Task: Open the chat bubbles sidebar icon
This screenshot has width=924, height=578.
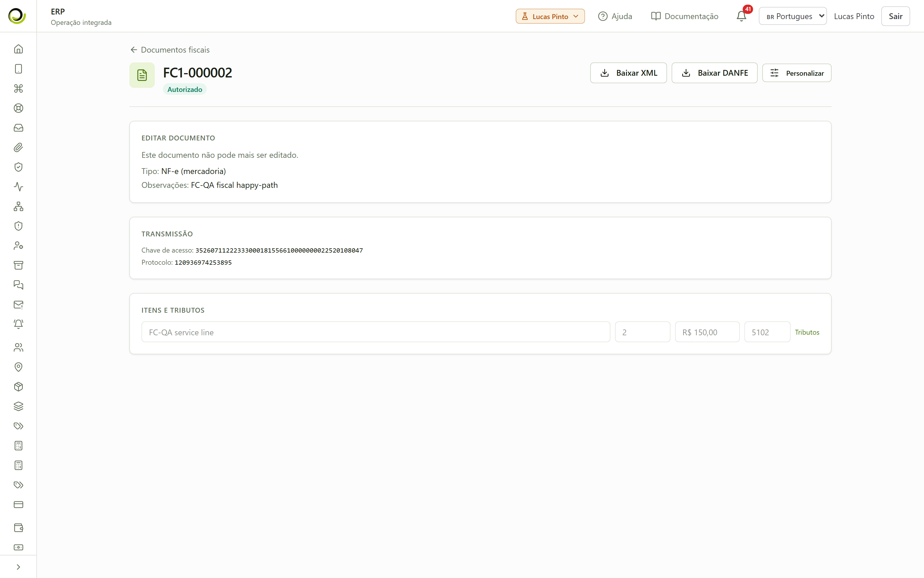Action: coord(18,285)
